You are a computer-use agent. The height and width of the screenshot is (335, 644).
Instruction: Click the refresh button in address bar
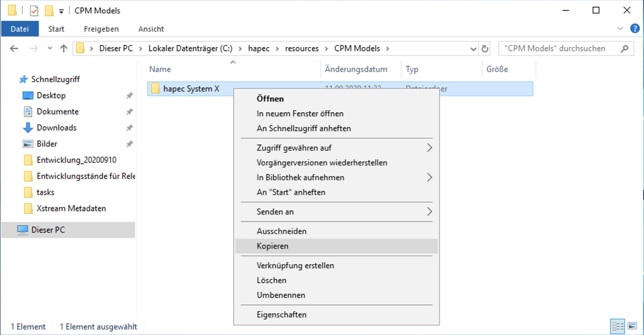tap(485, 49)
